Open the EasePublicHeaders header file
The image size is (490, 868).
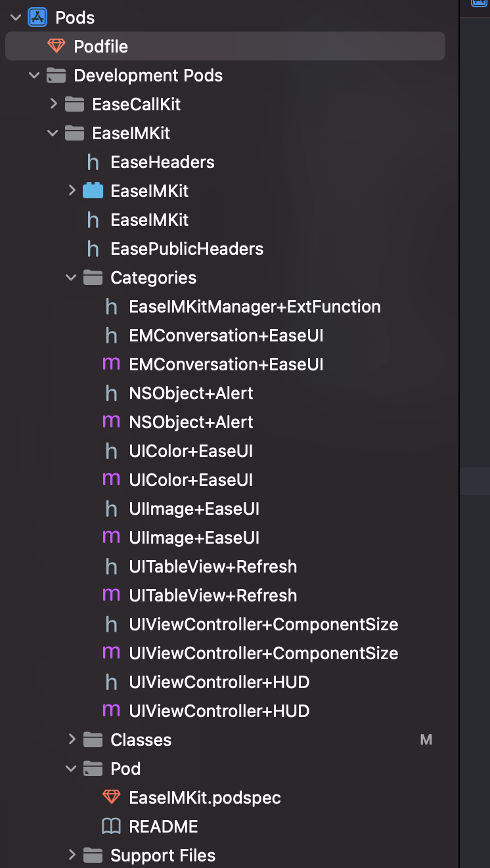(187, 249)
